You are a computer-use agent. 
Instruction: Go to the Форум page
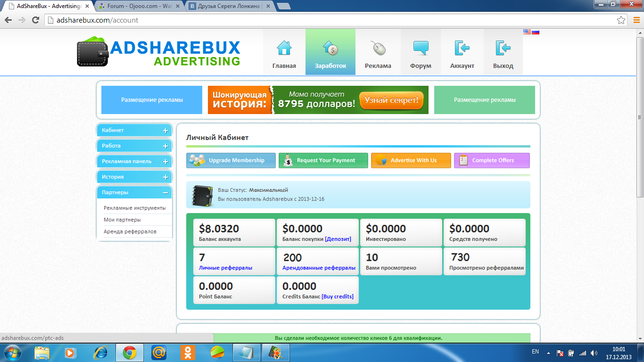[x=421, y=52]
